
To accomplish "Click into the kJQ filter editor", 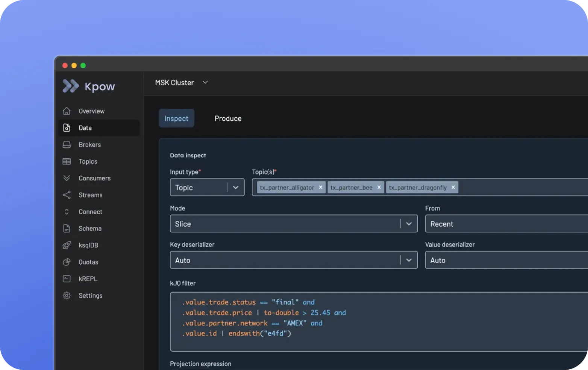I will [379, 322].
